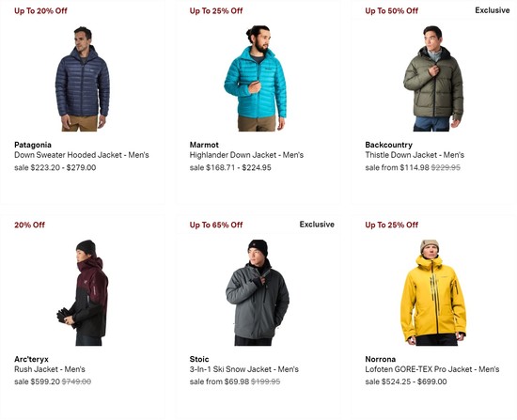Open Thistle Down Jacket - Men's link
This screenshot has height=420, width=517.
[x=415, y=155]
